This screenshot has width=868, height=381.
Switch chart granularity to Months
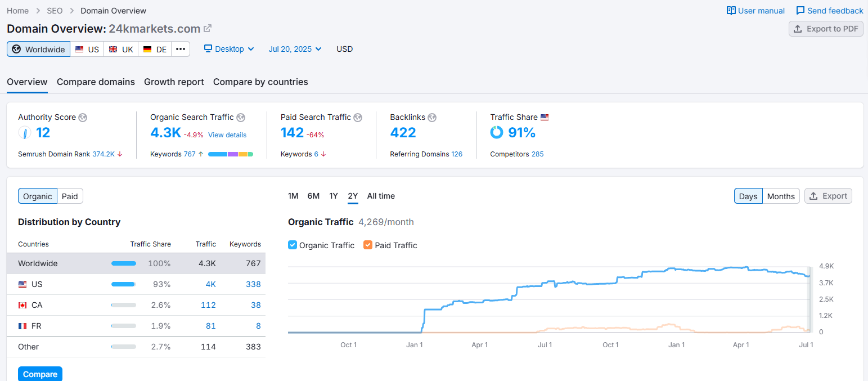(x=781, y=196)
